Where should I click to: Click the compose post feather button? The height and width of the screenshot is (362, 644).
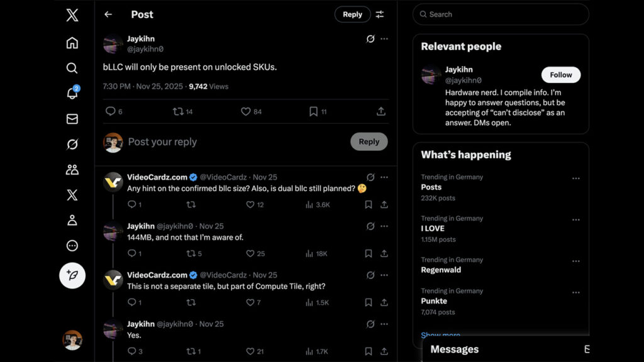click(x=72, y=275)
